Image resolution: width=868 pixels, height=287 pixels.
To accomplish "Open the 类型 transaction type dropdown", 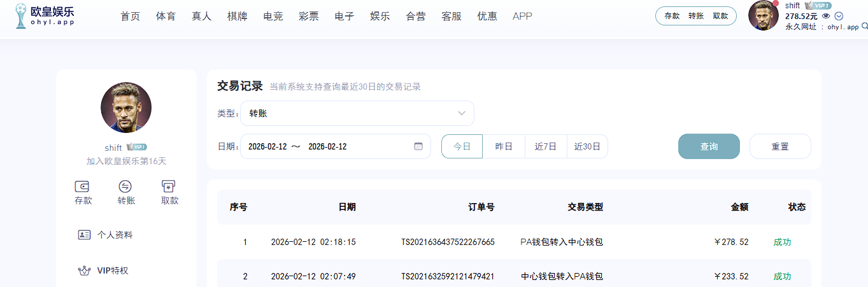I will coord(357,113).
